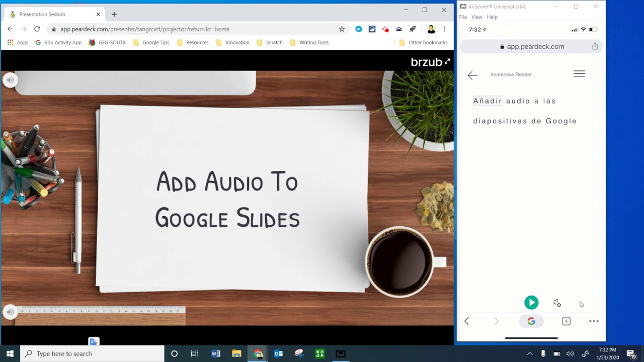
Task: Open the phone browser tab switcher
Action: pyautogui.click(x=566, y=321)
